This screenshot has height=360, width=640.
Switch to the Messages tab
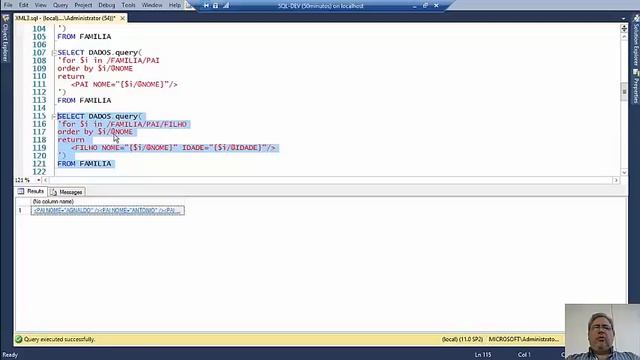pyautogui.click(x=67, y=192)
